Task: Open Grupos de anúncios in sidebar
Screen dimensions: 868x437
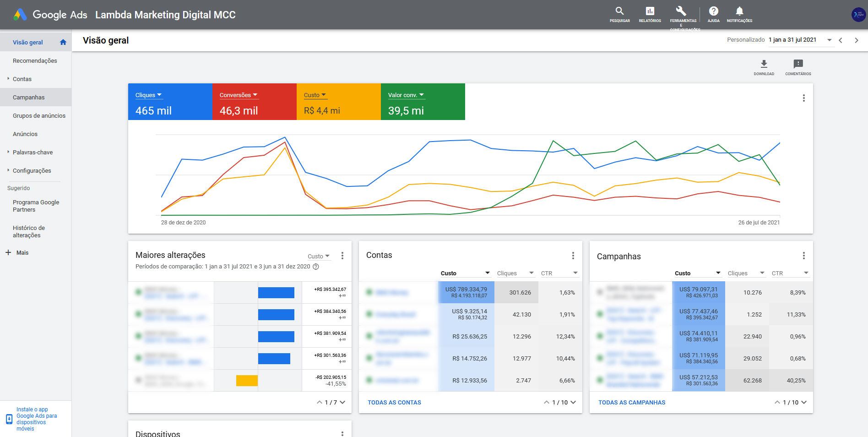Action: pyautogui.click(x=36, y=115)
